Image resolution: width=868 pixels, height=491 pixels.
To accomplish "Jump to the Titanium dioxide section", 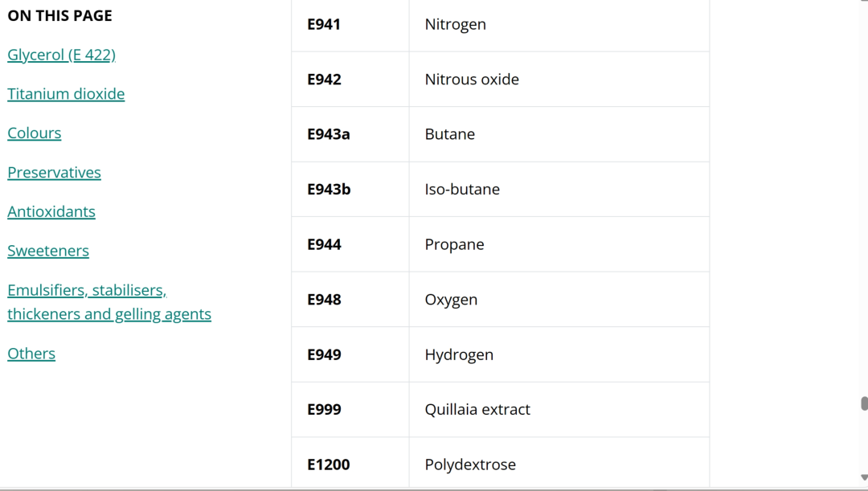I will pyautogui.click(x=66, y=94).
